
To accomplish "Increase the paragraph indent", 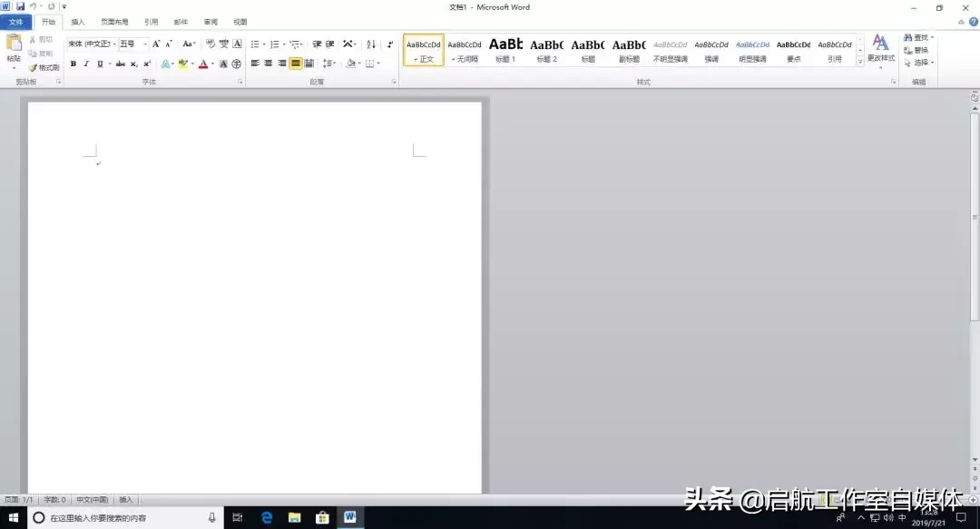I will point(329,44).
